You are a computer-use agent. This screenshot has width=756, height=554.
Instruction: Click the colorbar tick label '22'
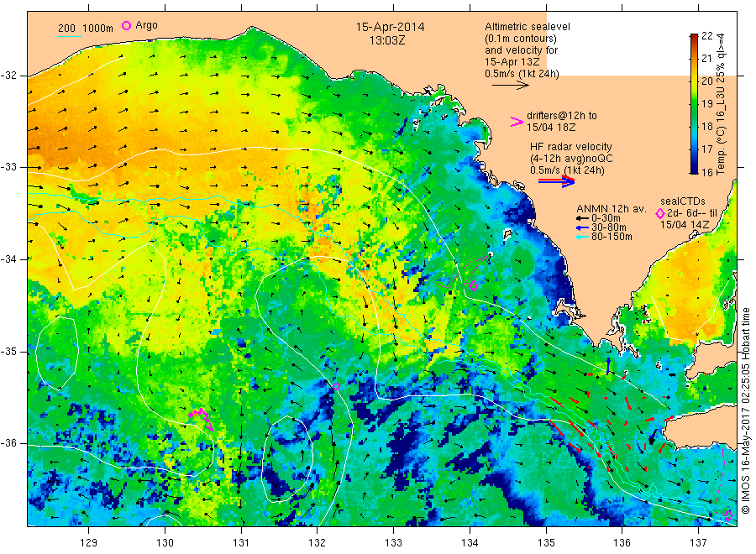(x=706, y=35)
